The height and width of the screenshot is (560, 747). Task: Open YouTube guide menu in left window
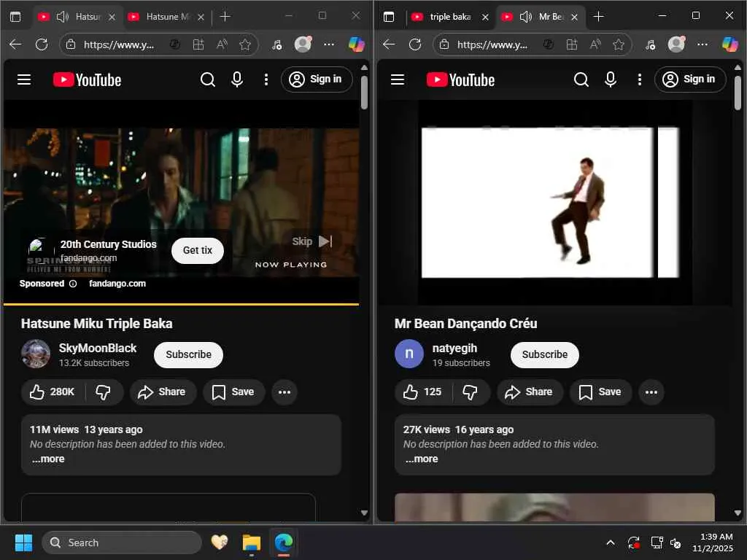pos(24,79)
